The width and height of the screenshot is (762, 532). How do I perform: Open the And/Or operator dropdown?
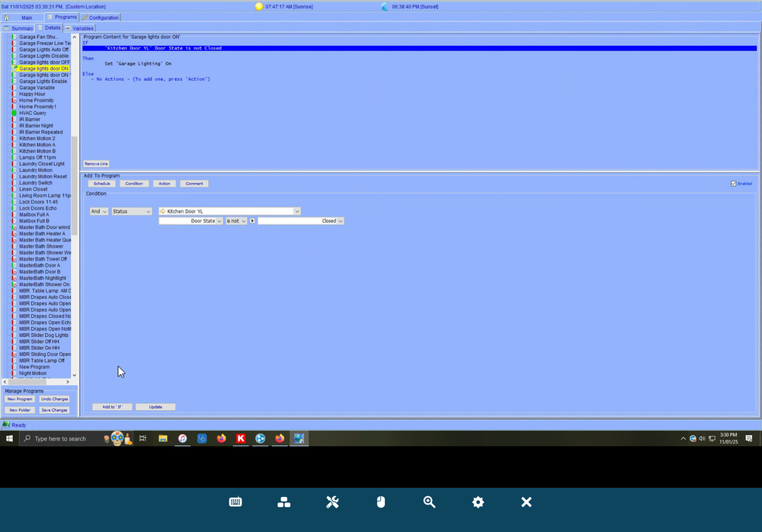click(x=99, y=211)
